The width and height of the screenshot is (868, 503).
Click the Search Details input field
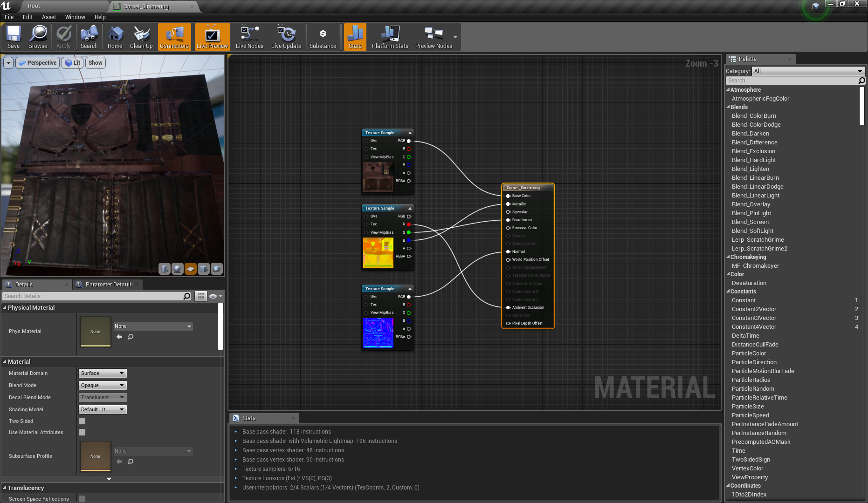point(93,296)
